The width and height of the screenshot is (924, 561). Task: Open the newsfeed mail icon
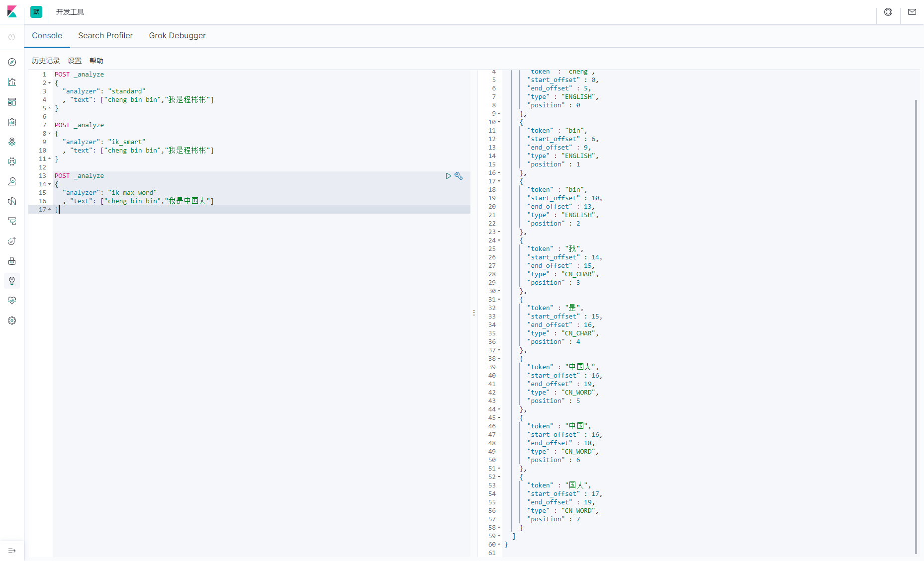[x=912, y=12]
